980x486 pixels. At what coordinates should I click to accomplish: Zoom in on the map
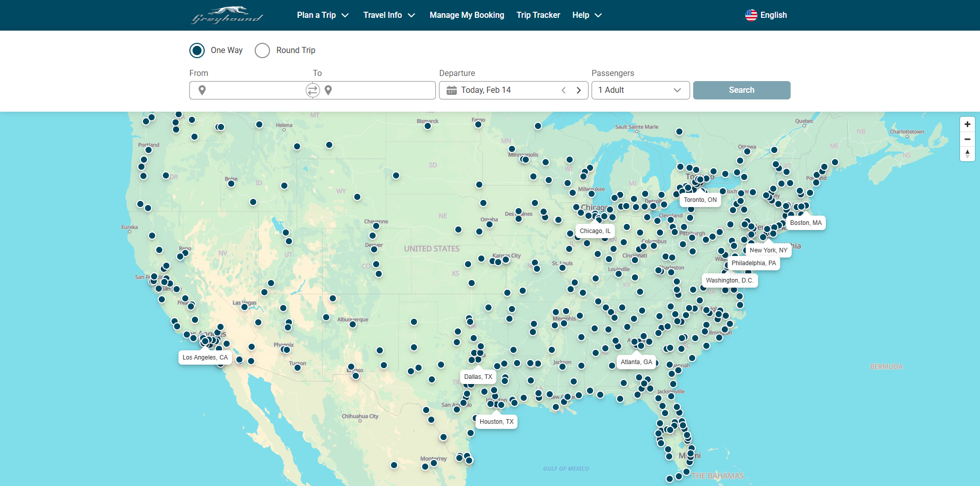pos(967,124)
